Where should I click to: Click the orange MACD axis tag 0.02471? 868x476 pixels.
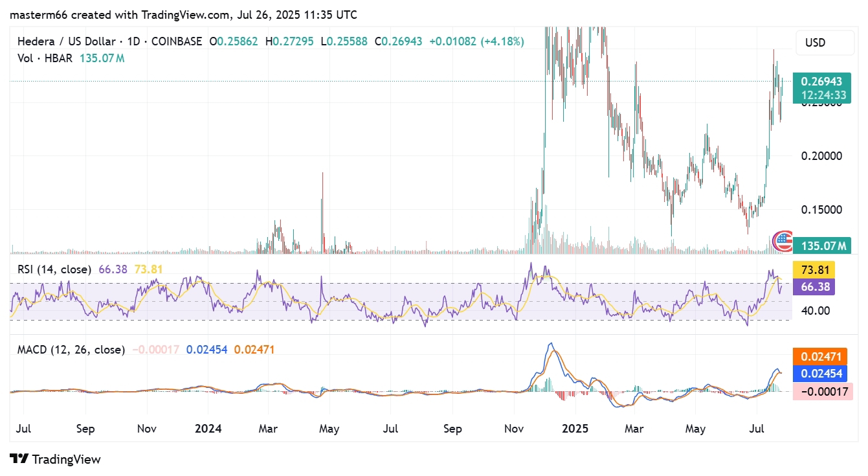[822, 356]
